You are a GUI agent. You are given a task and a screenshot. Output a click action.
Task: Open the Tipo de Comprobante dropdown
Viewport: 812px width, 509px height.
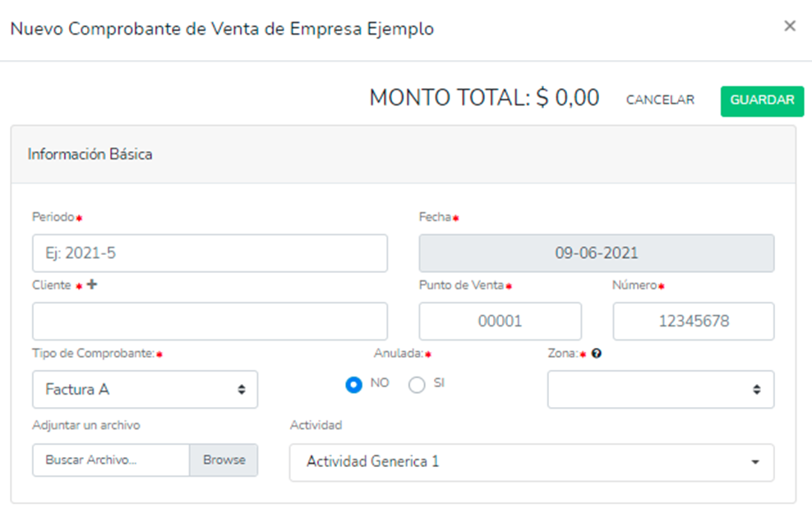pos(145,390)
